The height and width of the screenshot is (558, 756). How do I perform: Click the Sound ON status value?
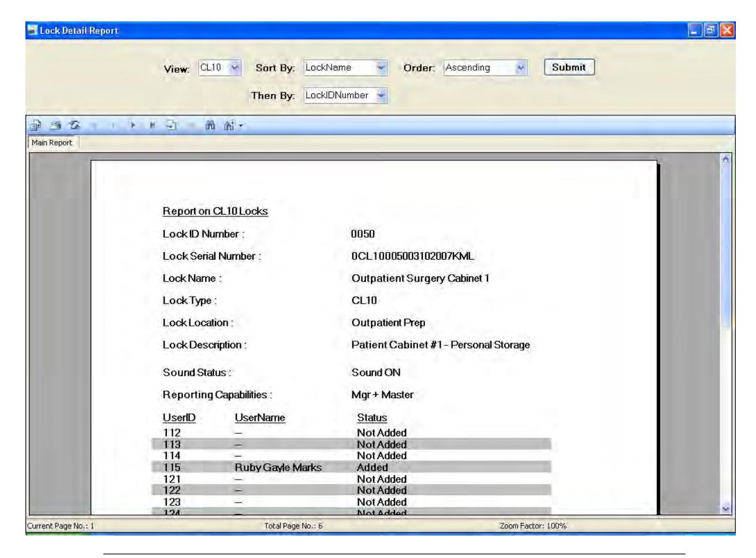pyautogui.click(x=376, y=372)
